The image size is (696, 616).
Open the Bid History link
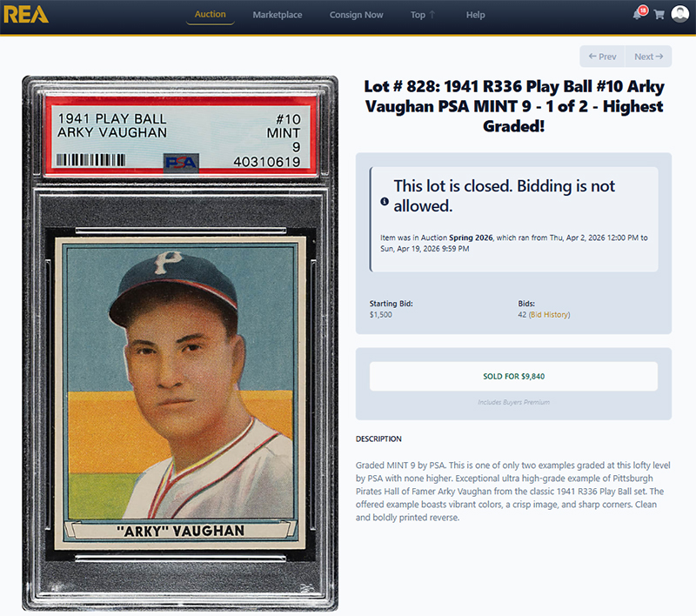pos(550,315)
